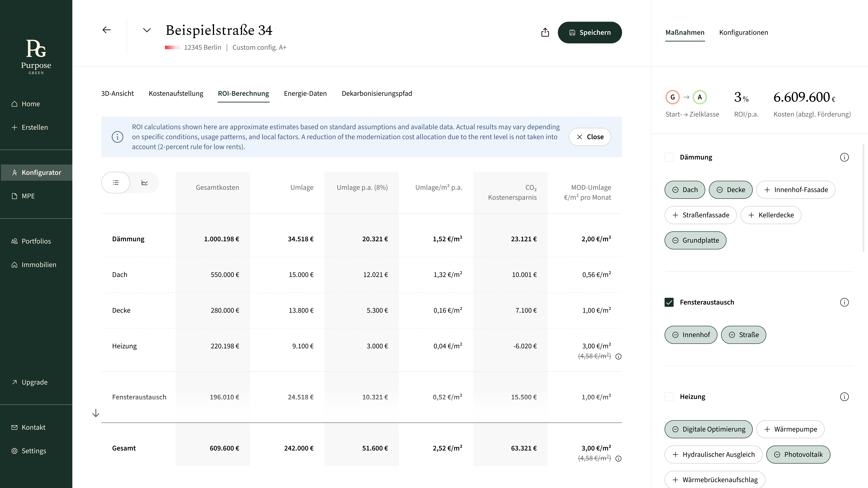Screen dimensions: 868x488
Task: Switch to list table view
Action: coord(116,183)
